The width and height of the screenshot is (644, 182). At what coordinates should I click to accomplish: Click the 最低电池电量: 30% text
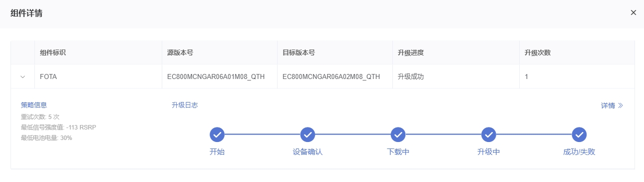[46, 137]
